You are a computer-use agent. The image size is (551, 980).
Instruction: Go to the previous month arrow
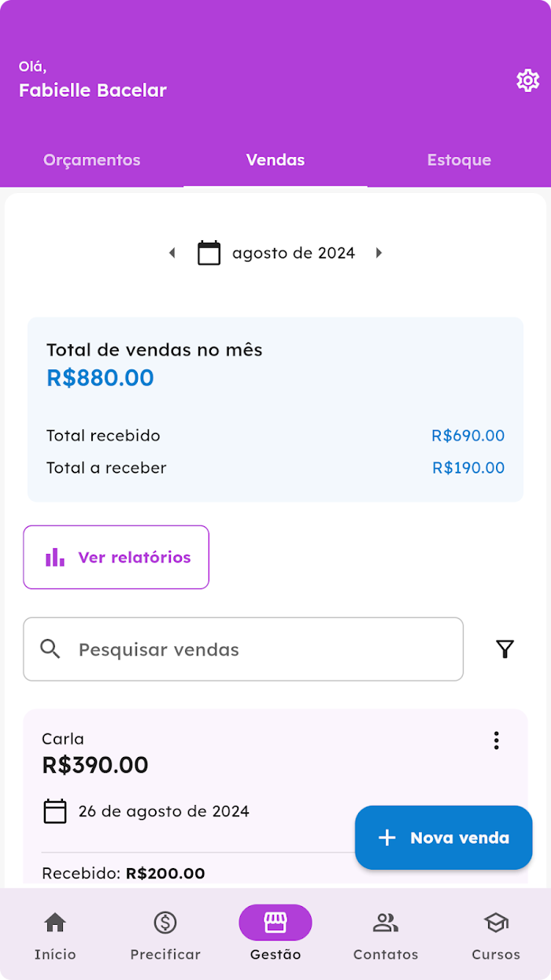[172, 253]
